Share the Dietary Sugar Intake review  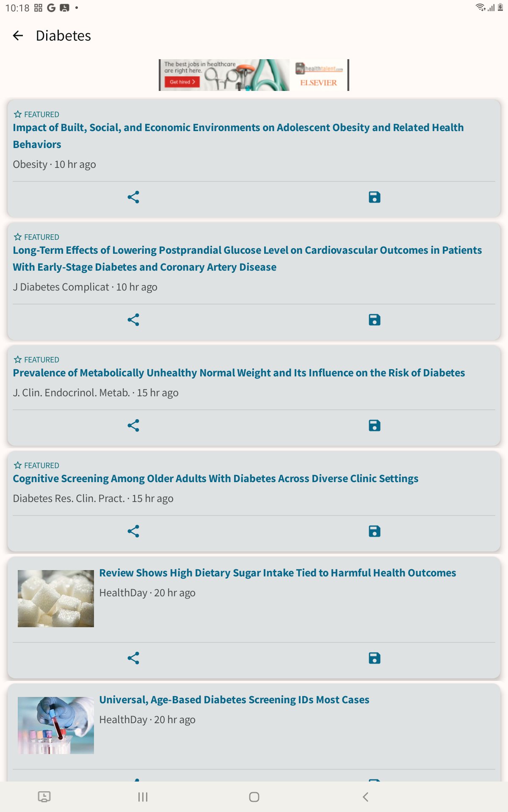tap(133, 658)
